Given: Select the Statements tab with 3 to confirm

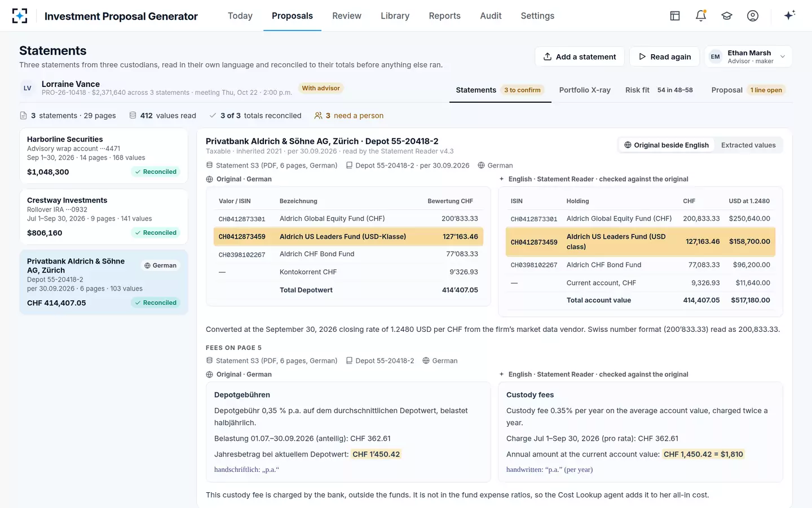Looking at the screenshot, I should pyautogui.click(x=500, y=90).
